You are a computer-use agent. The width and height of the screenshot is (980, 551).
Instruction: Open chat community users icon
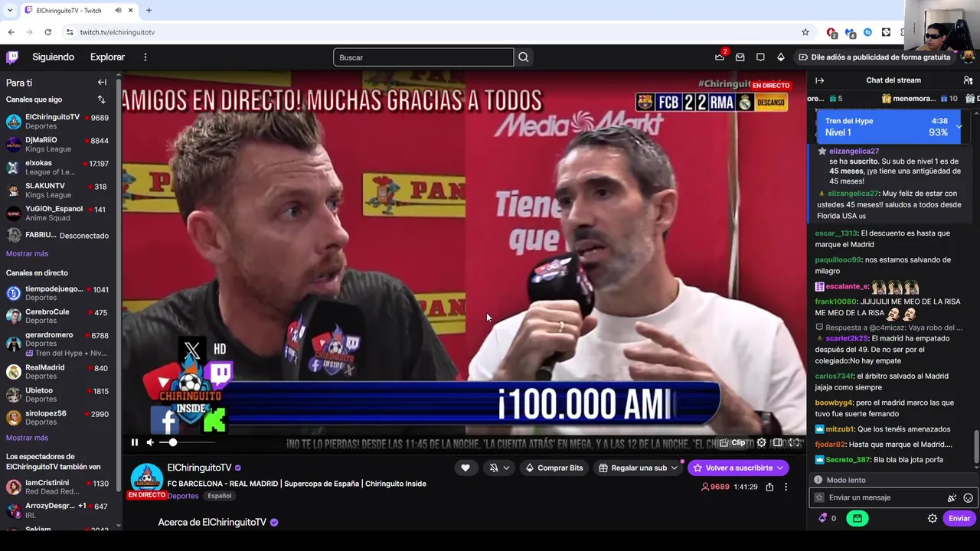968,80
